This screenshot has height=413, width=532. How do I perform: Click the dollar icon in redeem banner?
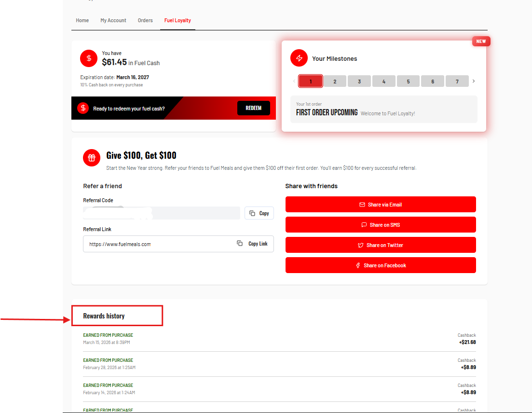point(83,108)
